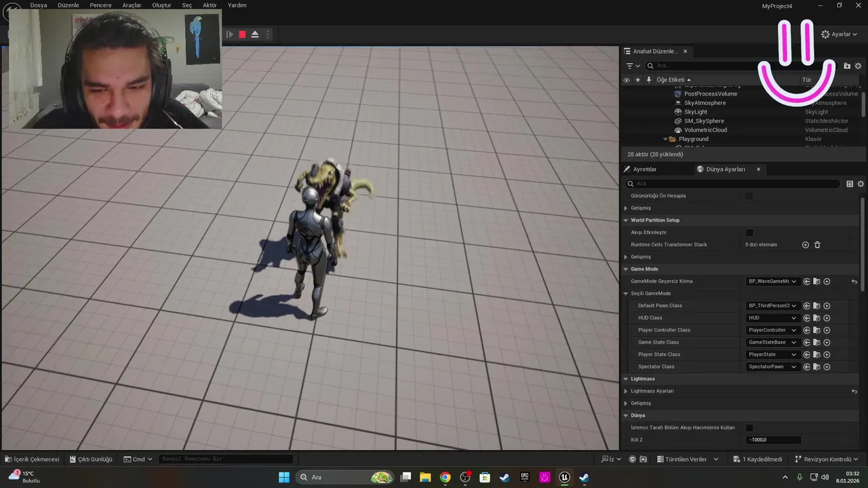Collapse the Playground folder
Screen dimensions: 868x488
(665, 139)
